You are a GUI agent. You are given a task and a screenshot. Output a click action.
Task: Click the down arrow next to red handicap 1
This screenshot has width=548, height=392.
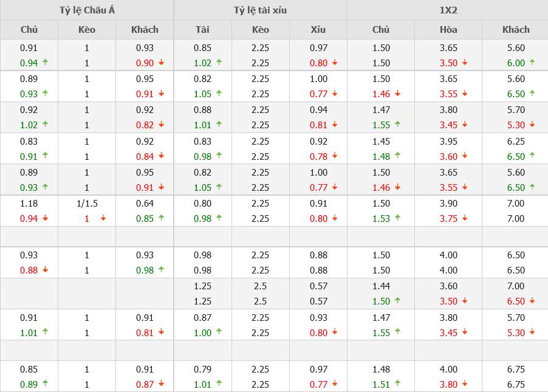click(103, 218)
